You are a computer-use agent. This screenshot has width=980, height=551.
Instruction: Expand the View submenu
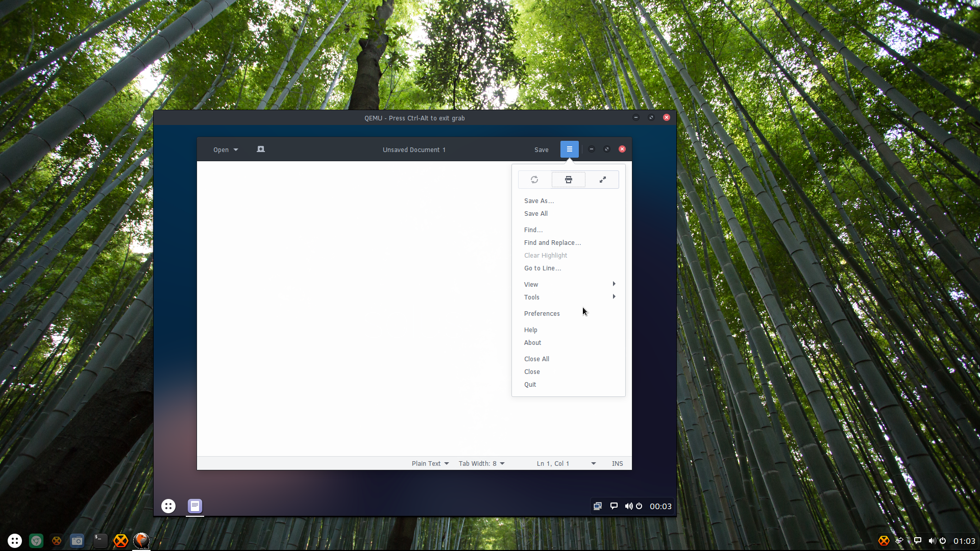click(x=569, y=285)
